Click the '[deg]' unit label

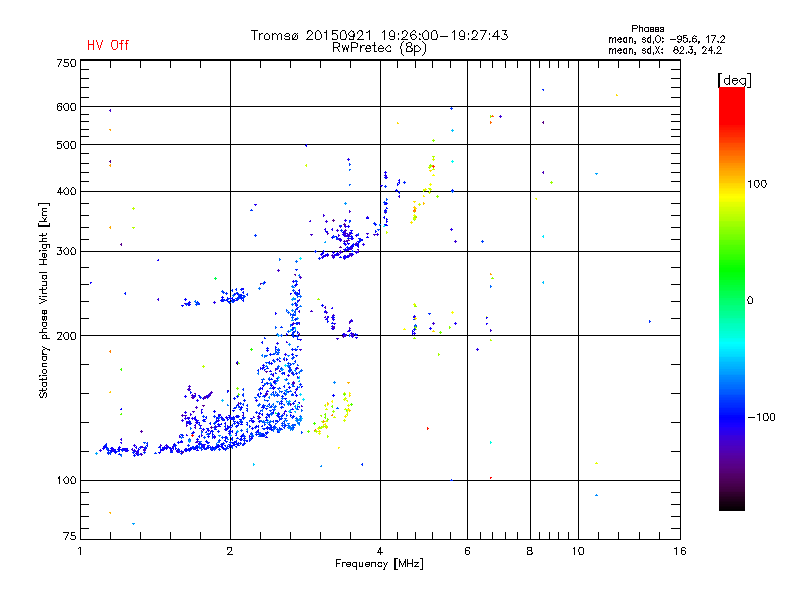pyautogui.click(x=734, y=80)
